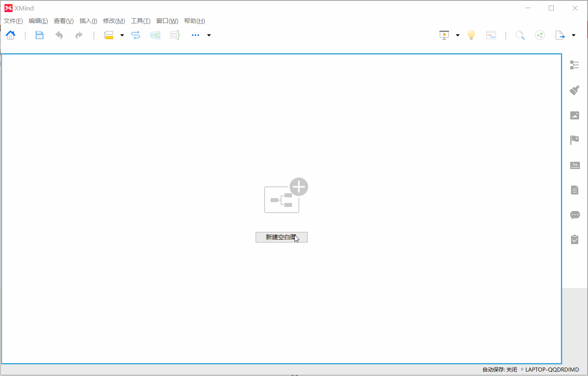Open the 插入(I) menu
The height and width of the screenshot is (376, 588).
pyautogui.click(x=88, y=21)
